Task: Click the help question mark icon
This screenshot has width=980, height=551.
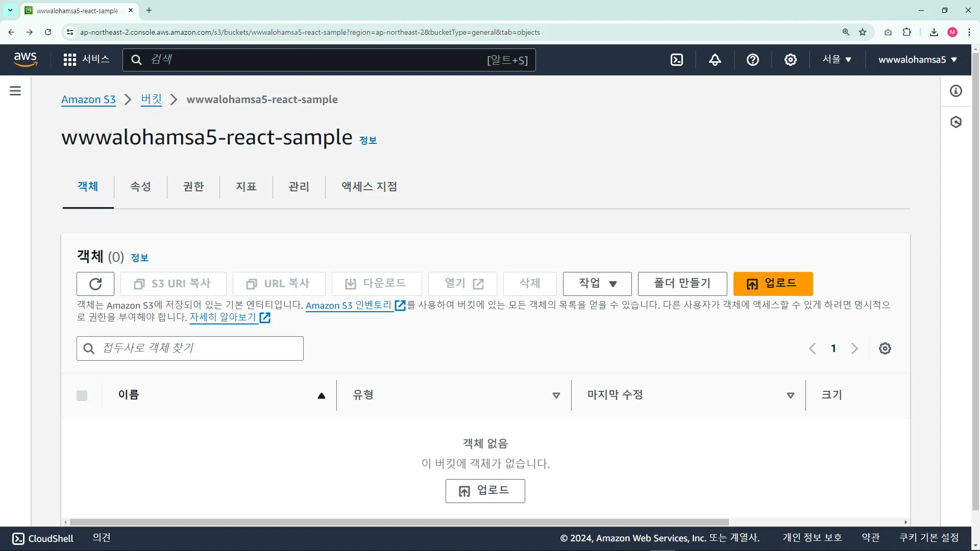Action: [x=753, y=60]
